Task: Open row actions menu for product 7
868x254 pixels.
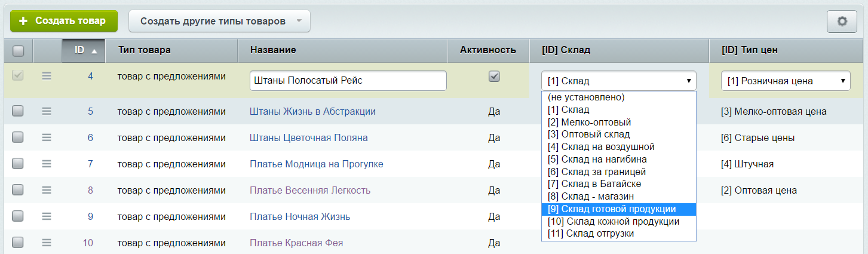Action: pyautogui.click(x=47, y=164)
